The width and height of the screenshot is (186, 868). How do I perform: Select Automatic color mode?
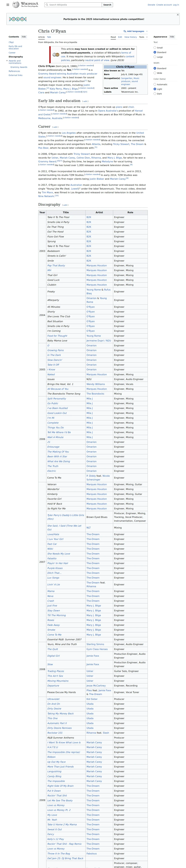click(155, 85)
